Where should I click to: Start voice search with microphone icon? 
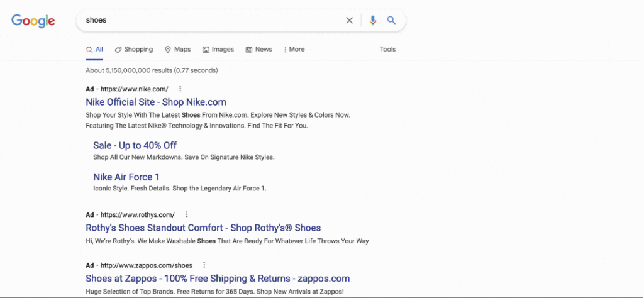(372, 20)
